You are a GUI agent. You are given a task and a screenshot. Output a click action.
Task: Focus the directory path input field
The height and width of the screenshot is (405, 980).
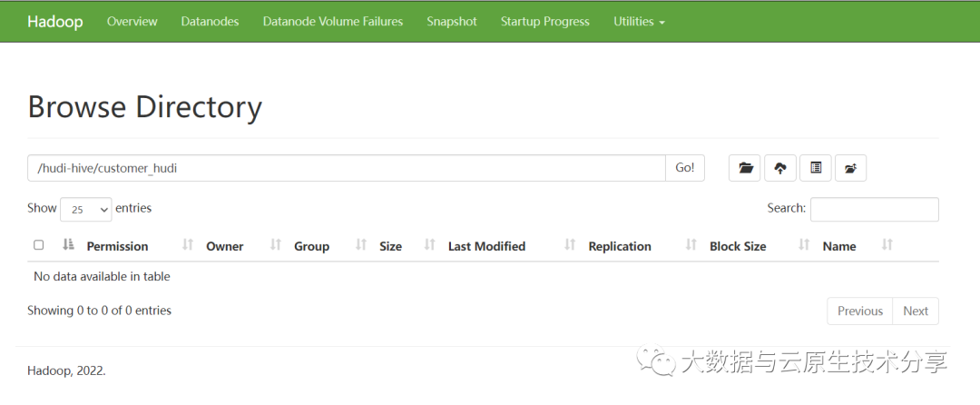click(347, 168)
